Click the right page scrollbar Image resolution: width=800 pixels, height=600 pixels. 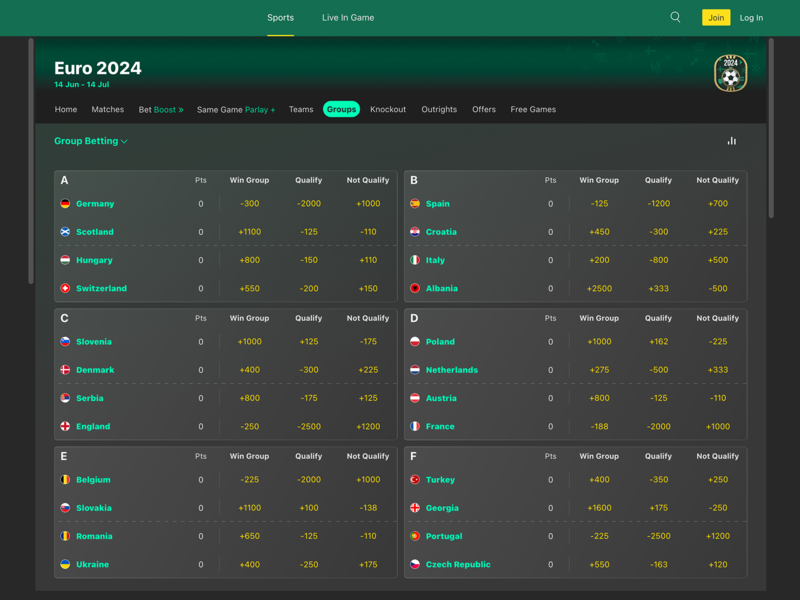pyautogui.click(x=771, y=130)
